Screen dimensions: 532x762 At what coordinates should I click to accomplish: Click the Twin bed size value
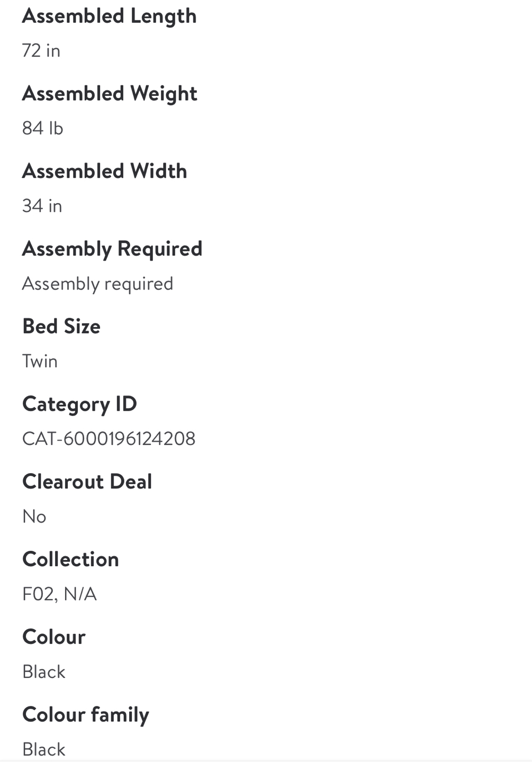40,361
